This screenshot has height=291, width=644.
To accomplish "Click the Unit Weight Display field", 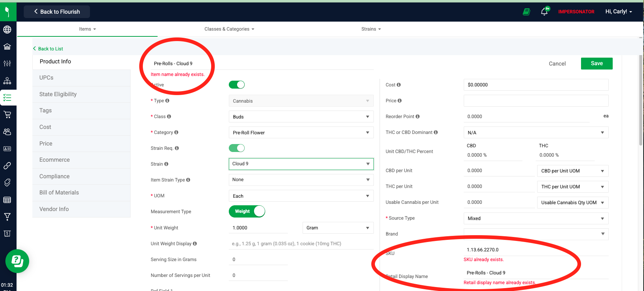I will click(301, 243).
